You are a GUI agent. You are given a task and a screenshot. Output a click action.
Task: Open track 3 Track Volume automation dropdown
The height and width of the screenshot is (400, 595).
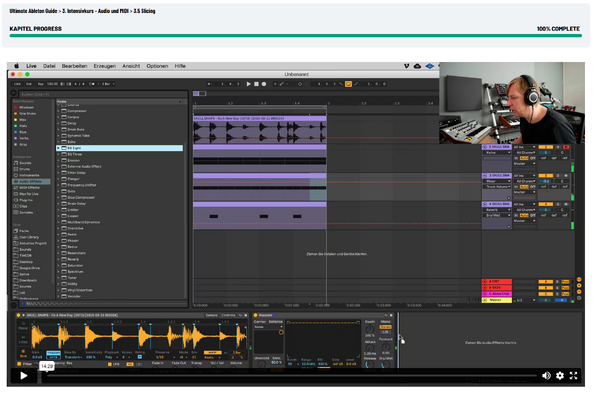point(497,187)
